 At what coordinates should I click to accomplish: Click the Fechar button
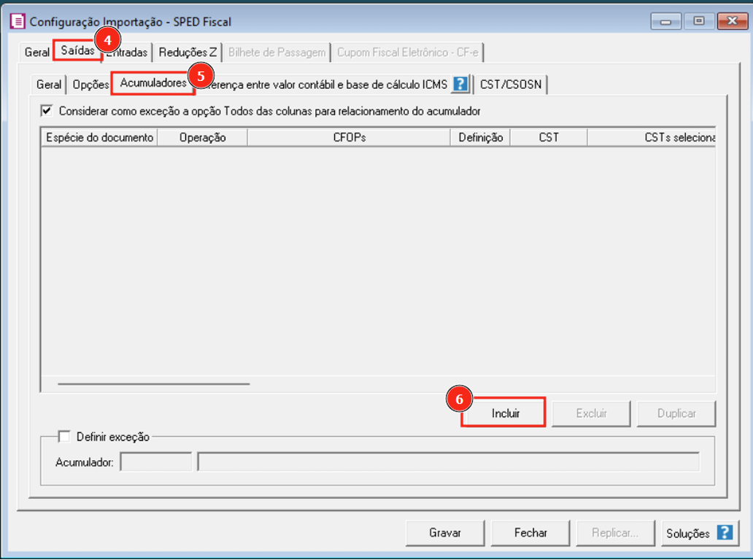[x=530, y=533]
